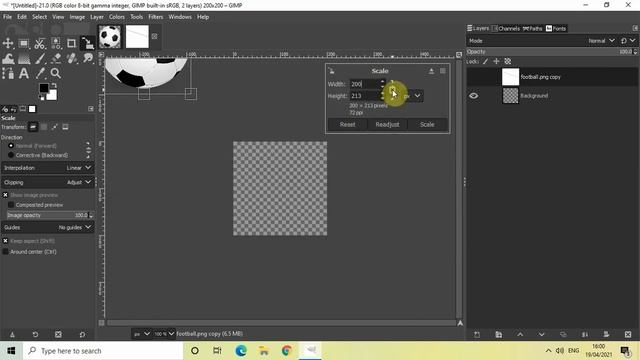Switch to the Paths tab
The height and width of the screenshot is (360, 640).
[533, 29]
